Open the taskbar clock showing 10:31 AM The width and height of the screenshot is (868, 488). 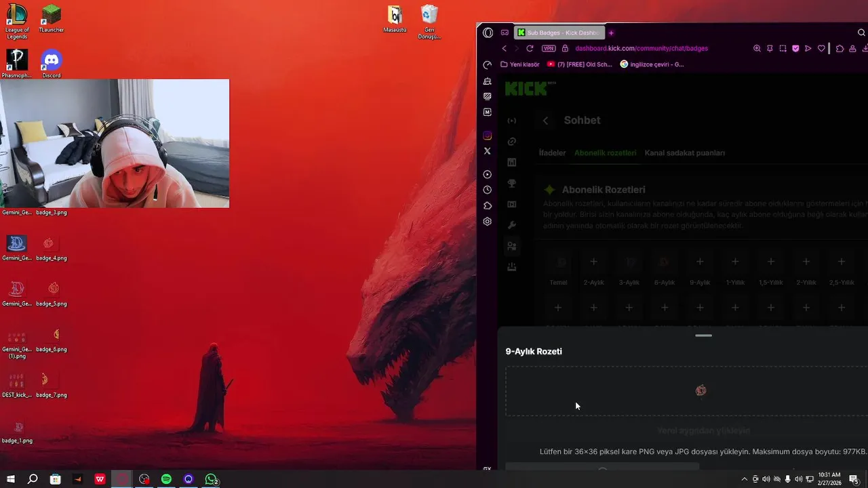click(829, 479)
